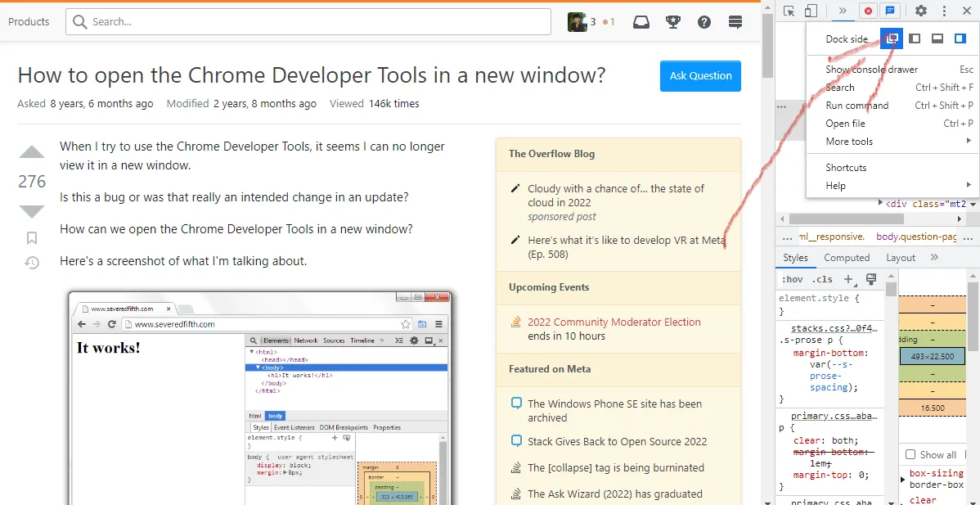980x505 pixels.
Task: Click the DOM node actions ellipsis
Action: pyautogui.click(x=781, y=107)
